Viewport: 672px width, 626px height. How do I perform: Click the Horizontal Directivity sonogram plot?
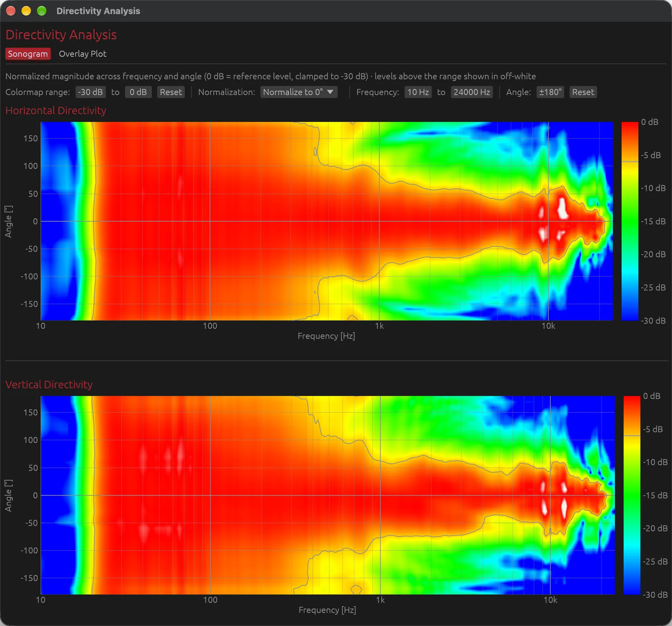327,221
